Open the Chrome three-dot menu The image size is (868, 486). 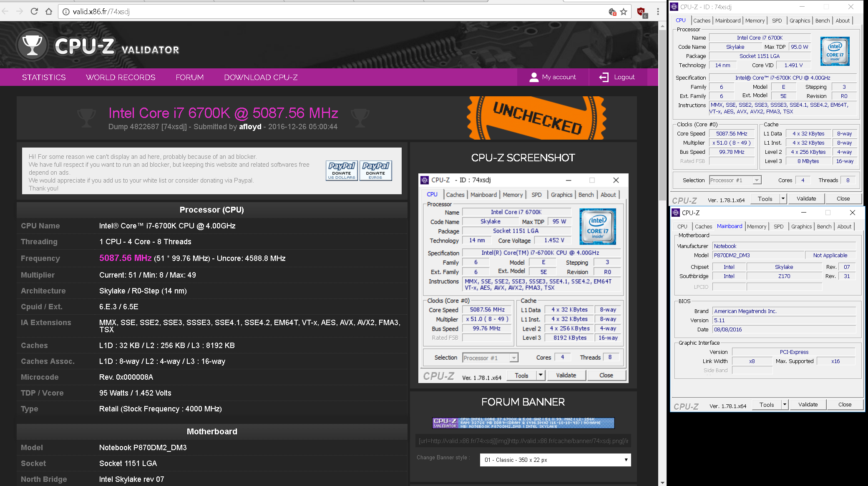coord(658,12)
